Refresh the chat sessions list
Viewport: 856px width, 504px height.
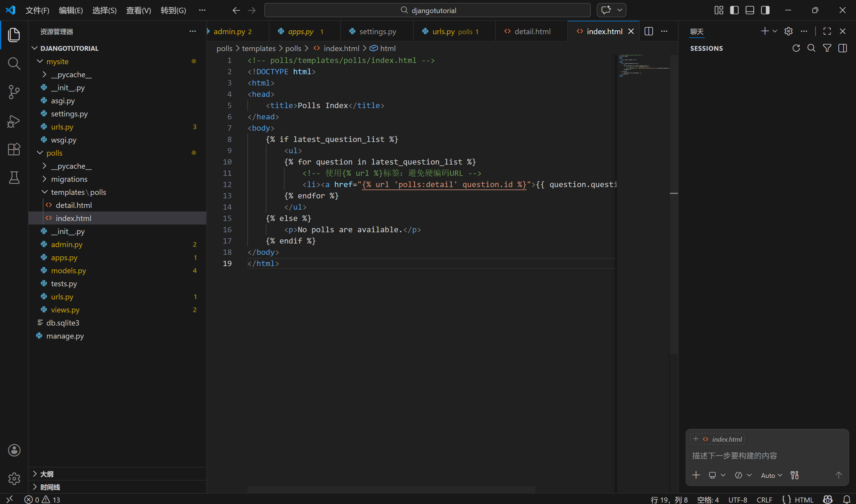[796, 48]
